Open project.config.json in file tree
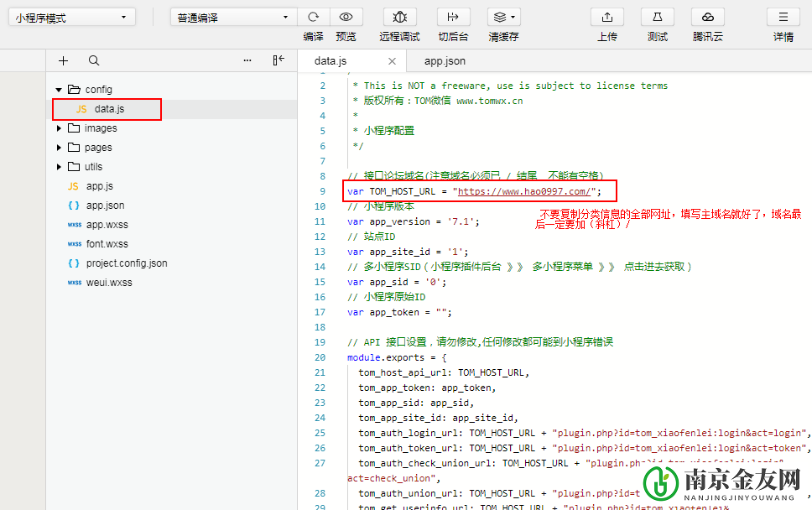 point(126,263)
